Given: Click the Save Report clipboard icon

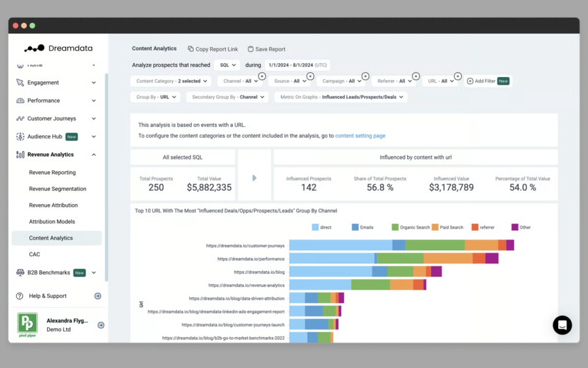Looking at the screenshot, I should click(x=250, y=49).
